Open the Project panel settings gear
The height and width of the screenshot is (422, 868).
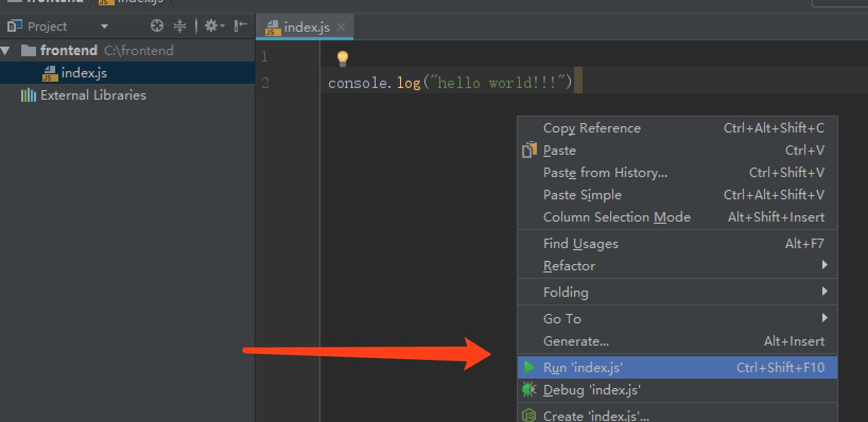(214, 26)
